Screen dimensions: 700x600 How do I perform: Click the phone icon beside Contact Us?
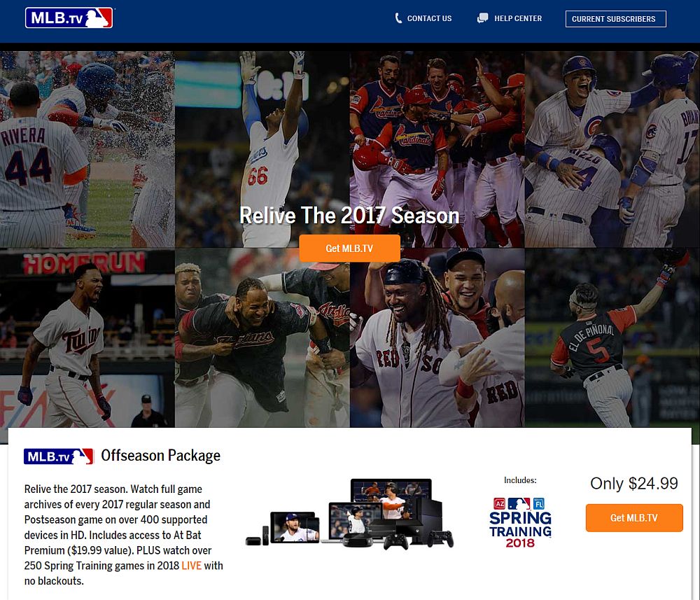pyautogui.click(x=398, y=18)
